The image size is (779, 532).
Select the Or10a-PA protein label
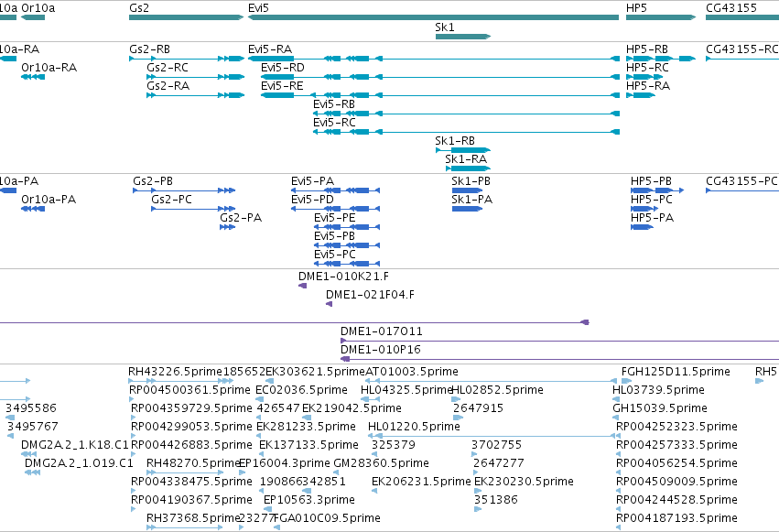tap(49, 200)
